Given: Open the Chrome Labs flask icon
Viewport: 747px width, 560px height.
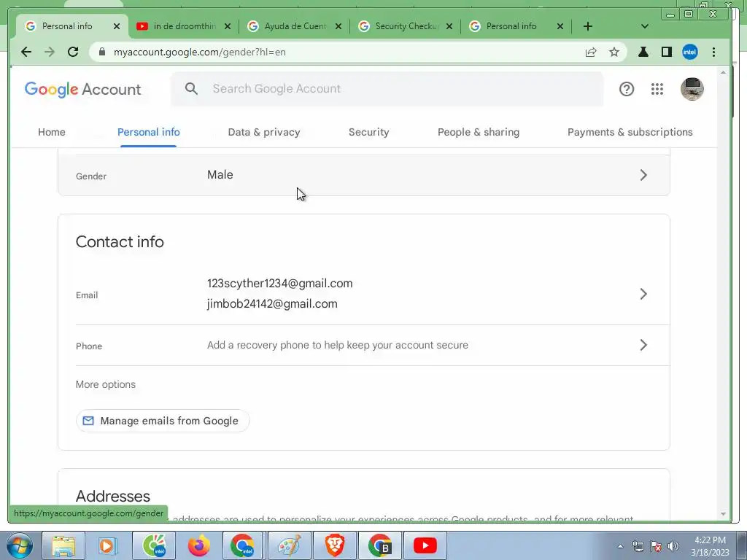Looking at the screenshot, I should coord(643,52).
